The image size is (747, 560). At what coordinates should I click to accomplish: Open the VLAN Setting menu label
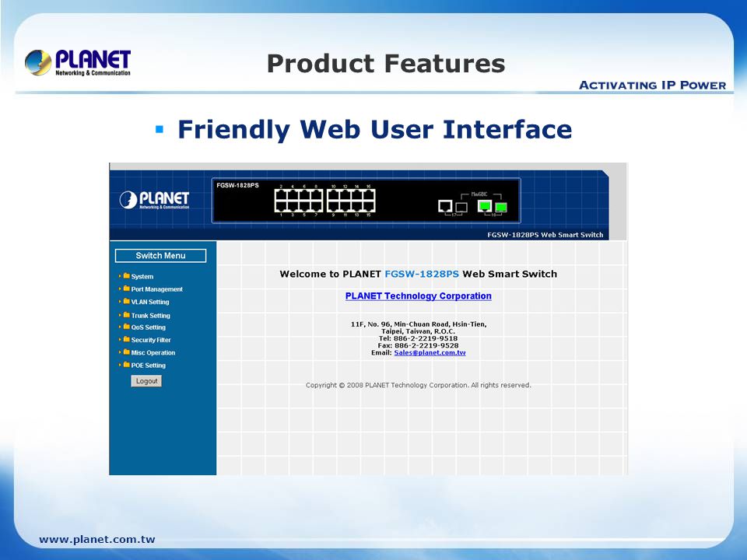pos(150,302)
